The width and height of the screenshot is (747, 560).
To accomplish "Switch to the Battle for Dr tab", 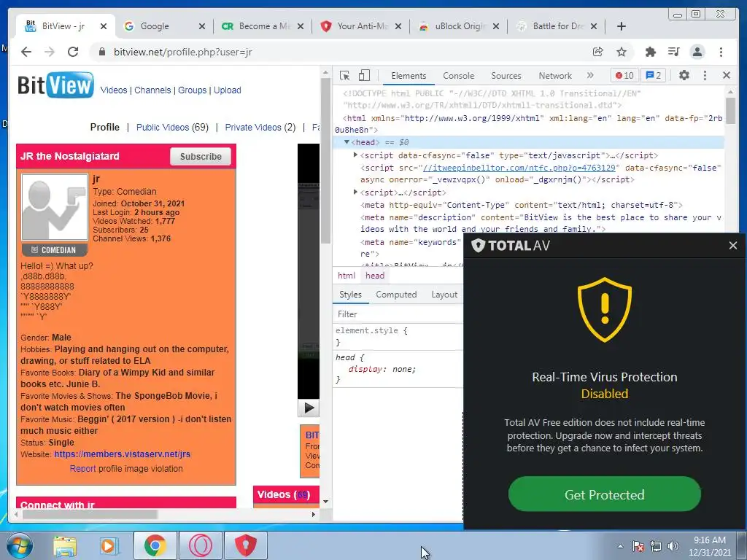I will 558,26.
